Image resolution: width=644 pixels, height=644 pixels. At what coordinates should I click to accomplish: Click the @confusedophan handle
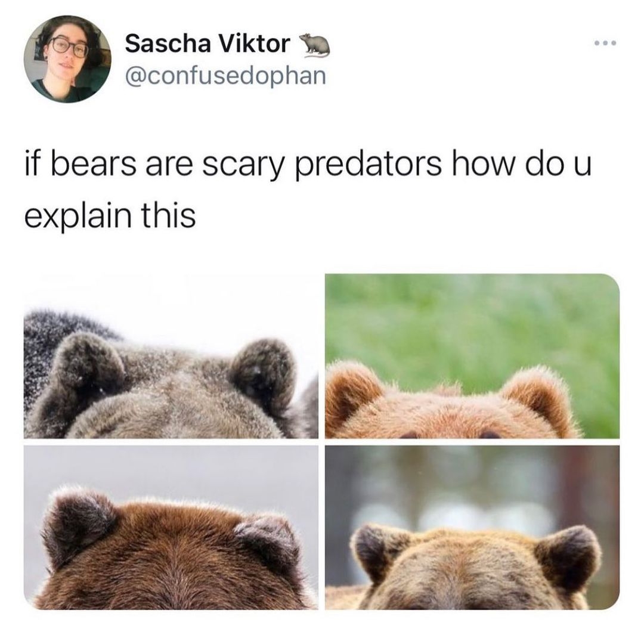tap(225, 75)
